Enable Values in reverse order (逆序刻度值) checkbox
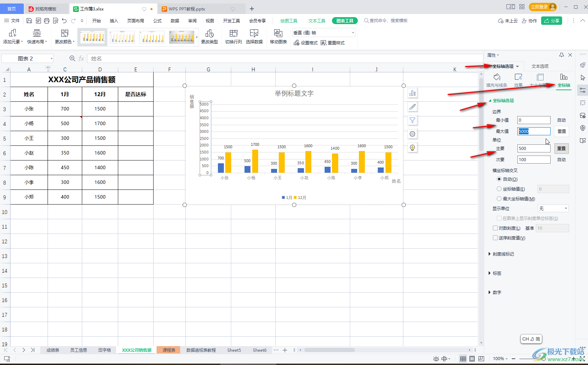This screenshot has width=588, height=365. click(x=495, y=238)
